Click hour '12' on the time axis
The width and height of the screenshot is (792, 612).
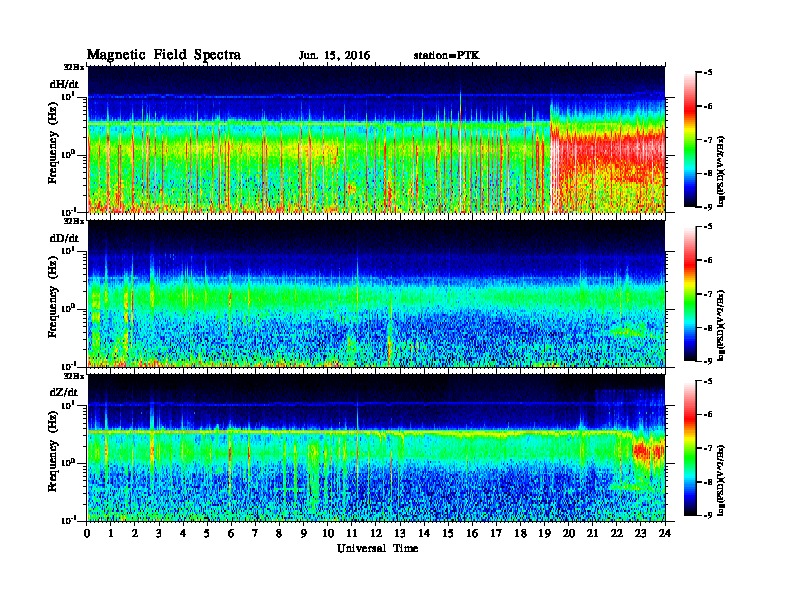(x=376, y=533)
